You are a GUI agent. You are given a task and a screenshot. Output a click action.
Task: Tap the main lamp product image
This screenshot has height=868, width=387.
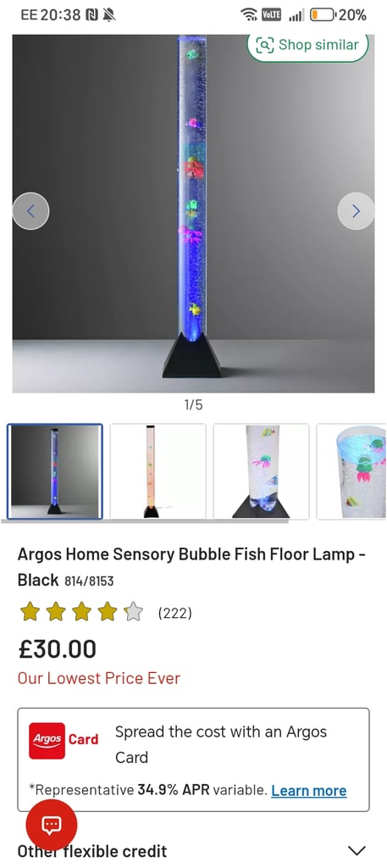tap(193, 214)
